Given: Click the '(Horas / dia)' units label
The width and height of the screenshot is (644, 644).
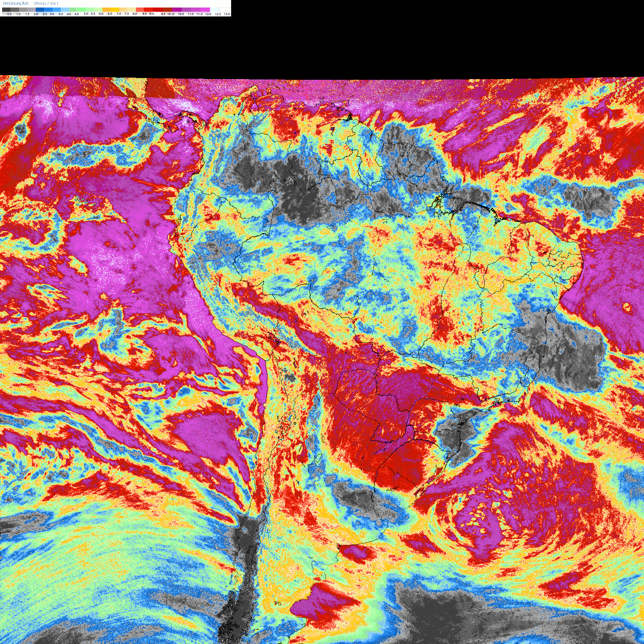Looking at the screenshot, I should (x=46, y=3).
